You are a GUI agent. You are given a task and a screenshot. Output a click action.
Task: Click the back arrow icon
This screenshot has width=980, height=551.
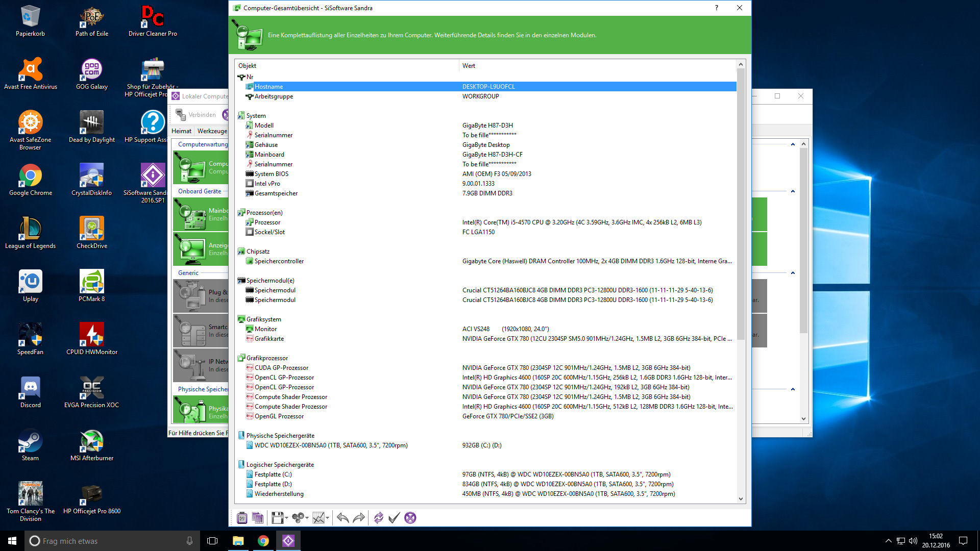pos(342,518)
